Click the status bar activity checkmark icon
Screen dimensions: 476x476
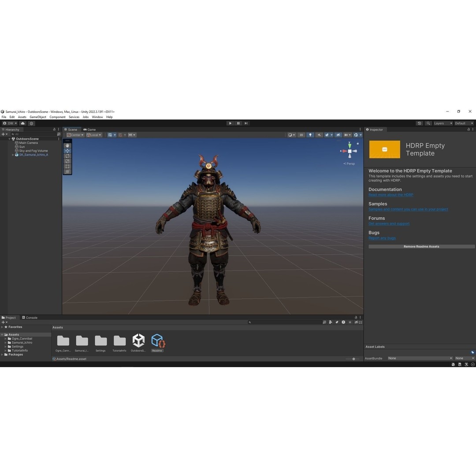click(x=472, y=364)
